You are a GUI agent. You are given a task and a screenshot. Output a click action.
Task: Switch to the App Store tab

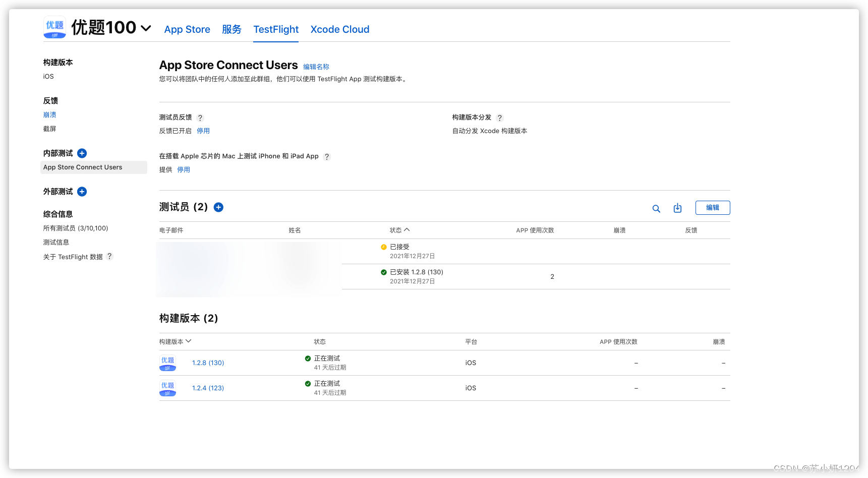tap(187, 29)
